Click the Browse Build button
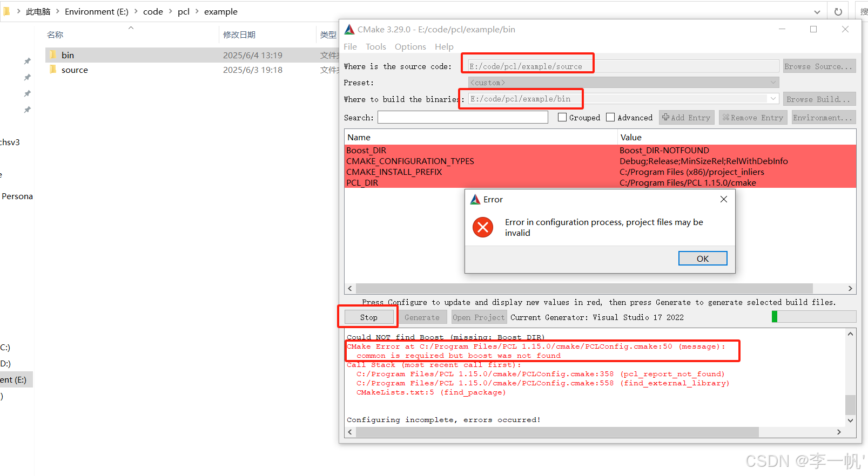 click(819, 99)
